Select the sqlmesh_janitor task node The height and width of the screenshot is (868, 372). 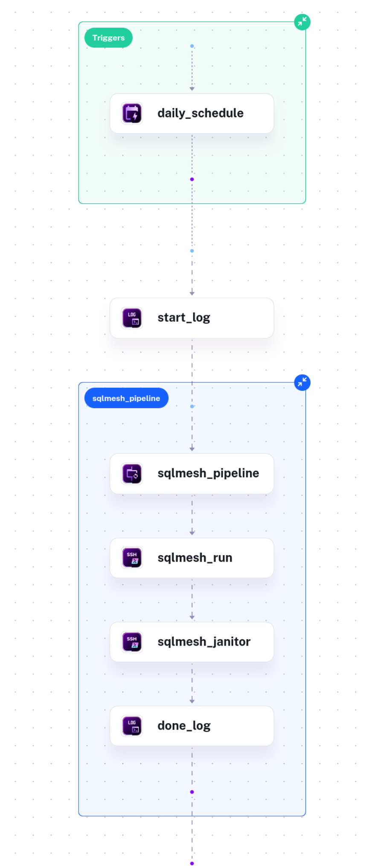(192, 642)
